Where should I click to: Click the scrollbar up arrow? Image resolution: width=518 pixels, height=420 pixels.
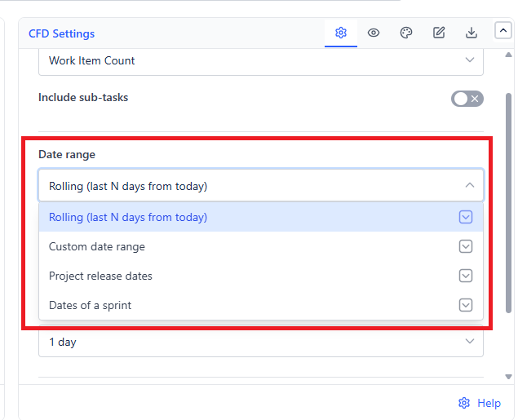click(508, 55)
